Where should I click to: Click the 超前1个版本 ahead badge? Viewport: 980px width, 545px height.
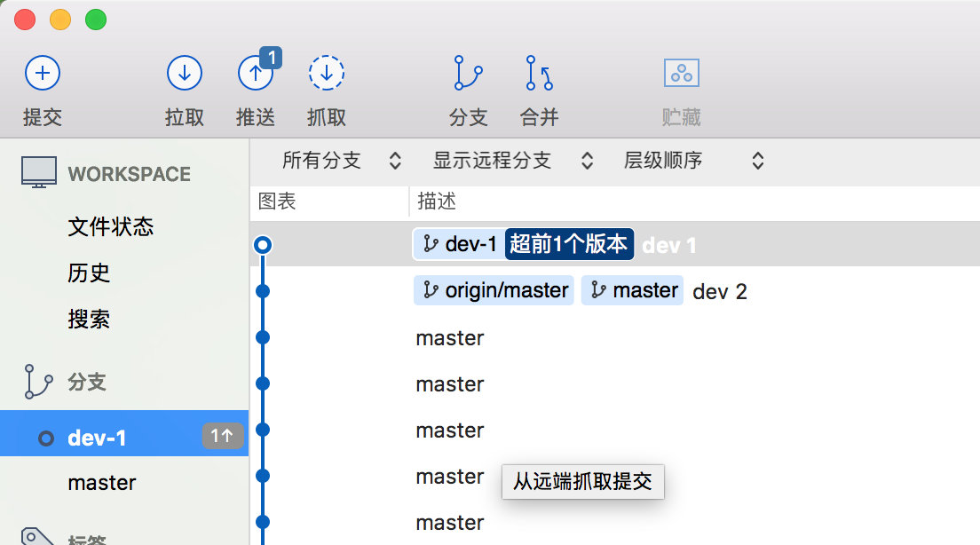(x=569, y=245)
